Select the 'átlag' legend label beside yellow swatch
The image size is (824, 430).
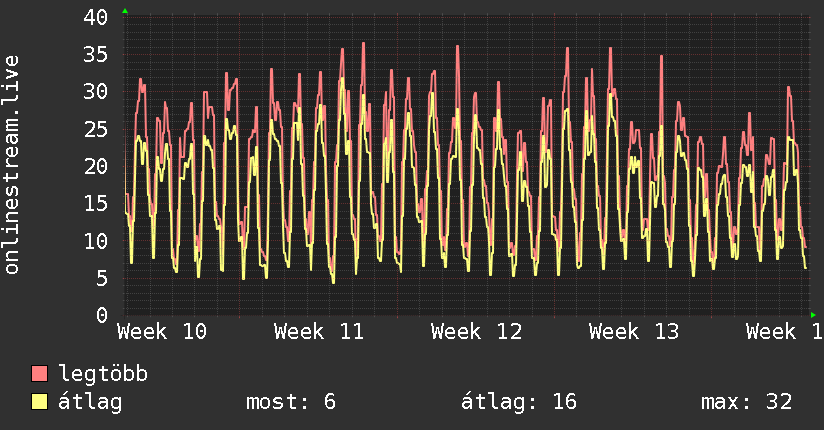coord(90,402)
